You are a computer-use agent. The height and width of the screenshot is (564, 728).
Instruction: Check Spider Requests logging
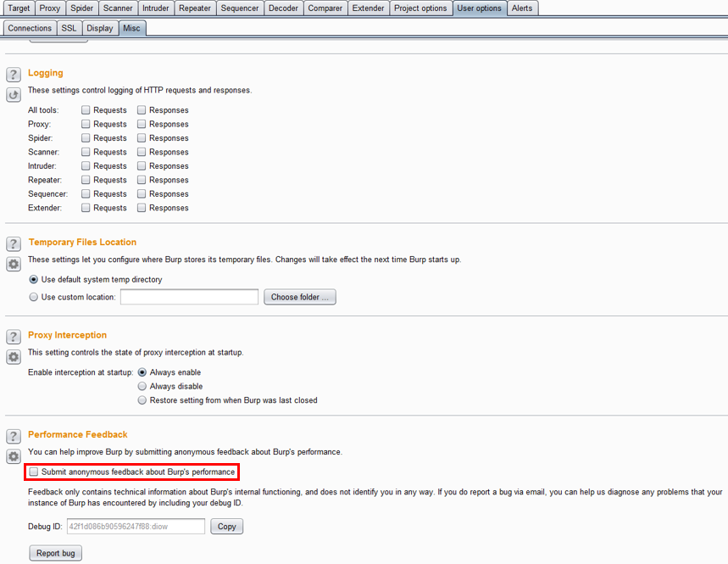pyautogui.click(x=86, y=138)
